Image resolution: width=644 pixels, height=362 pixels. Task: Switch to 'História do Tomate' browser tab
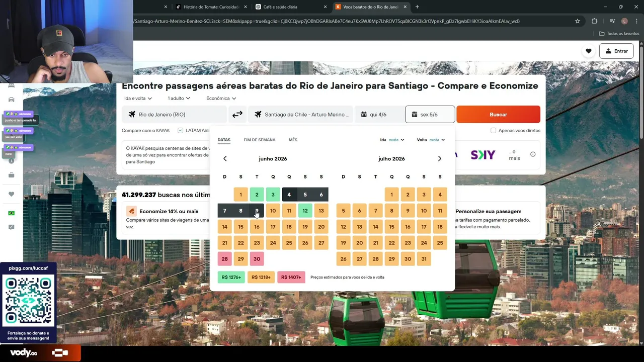click(210, 7)
